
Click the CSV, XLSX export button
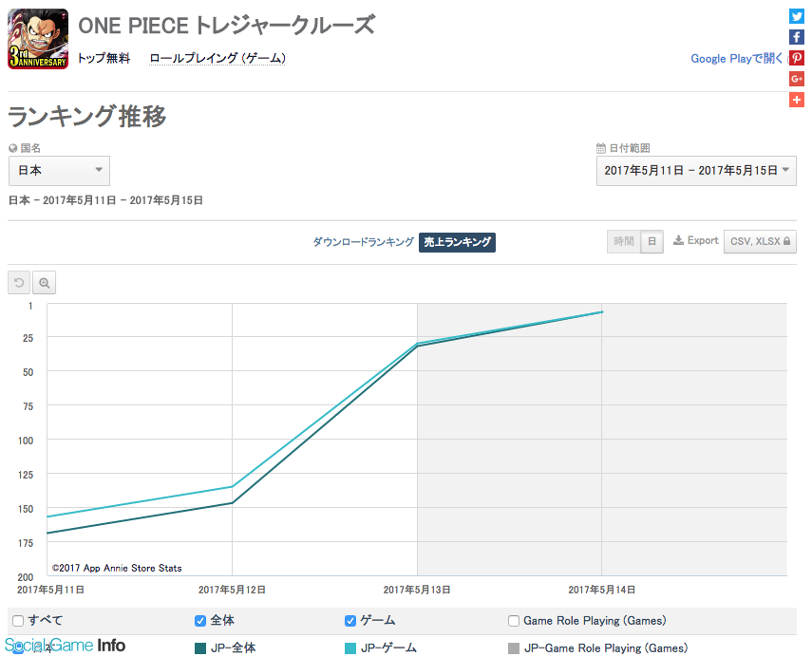(x=760, y=241)
